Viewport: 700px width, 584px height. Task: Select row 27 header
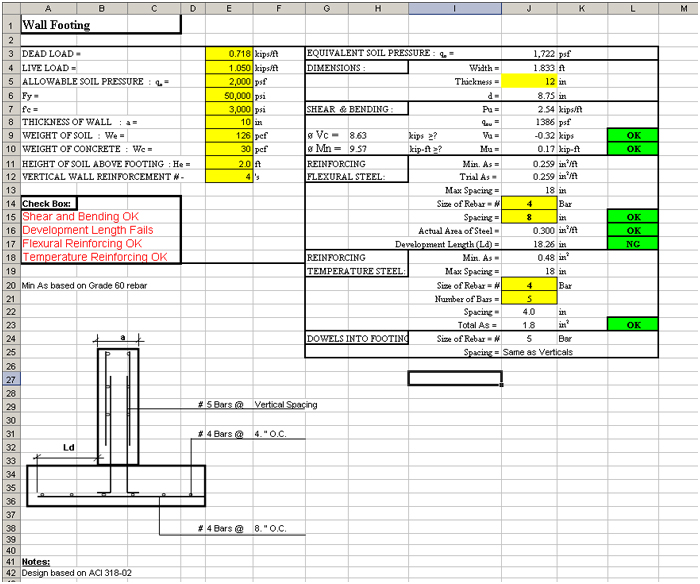coord(8,380)
